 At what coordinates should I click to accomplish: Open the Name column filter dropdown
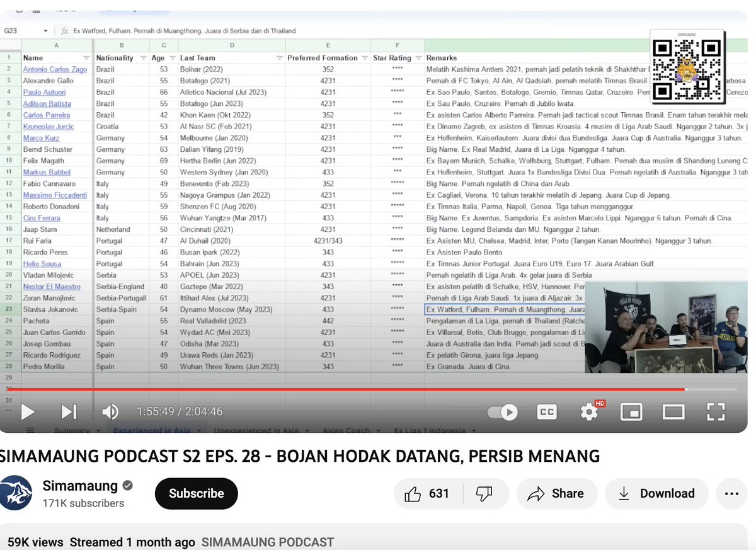[86, 58]
